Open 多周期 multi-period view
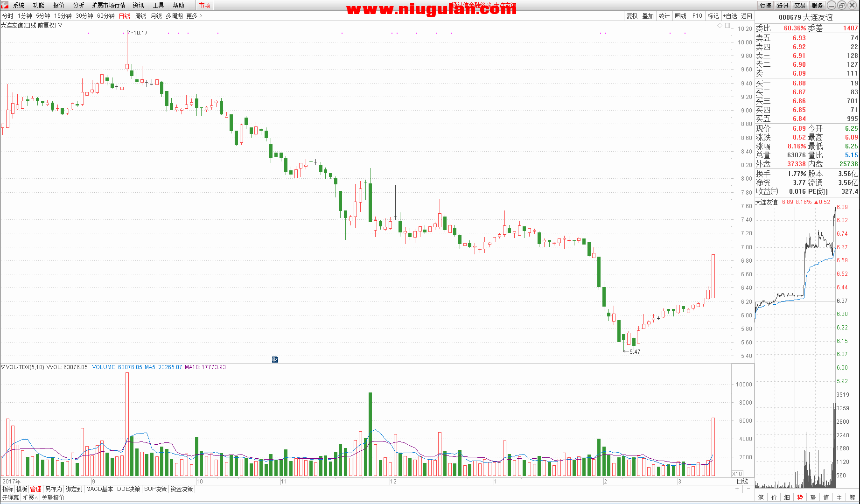 [x=174, y=16]
